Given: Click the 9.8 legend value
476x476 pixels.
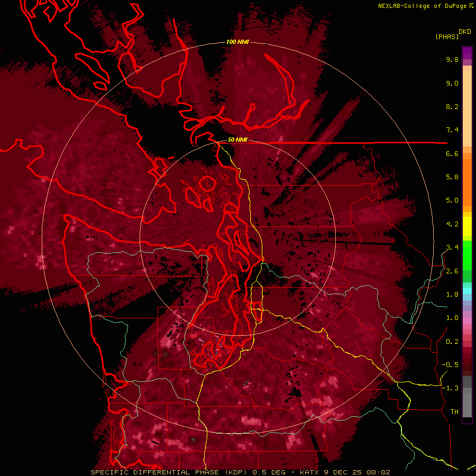Looking at the screenshot, I should 452,59.
